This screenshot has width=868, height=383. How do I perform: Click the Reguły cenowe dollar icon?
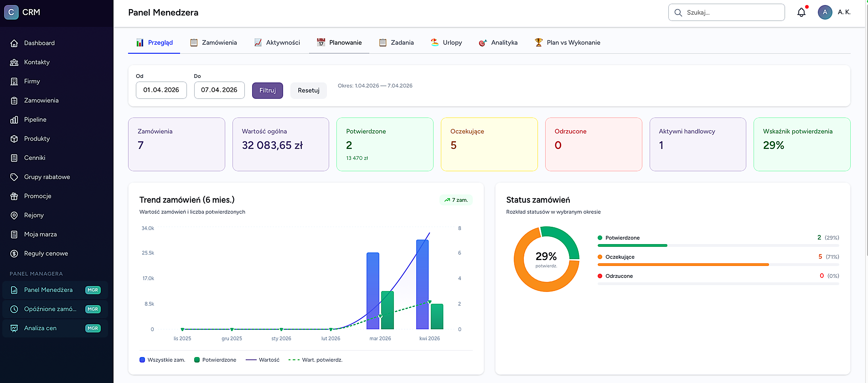point(14,254)
